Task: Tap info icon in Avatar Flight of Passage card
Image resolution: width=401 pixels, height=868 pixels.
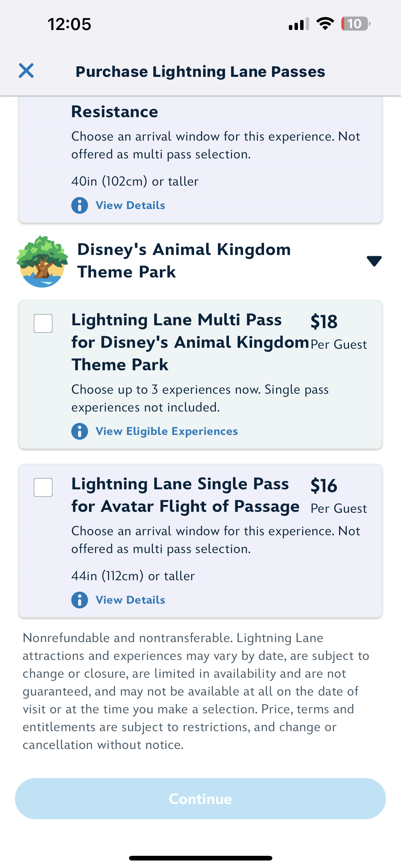Action: coord(79,600)
